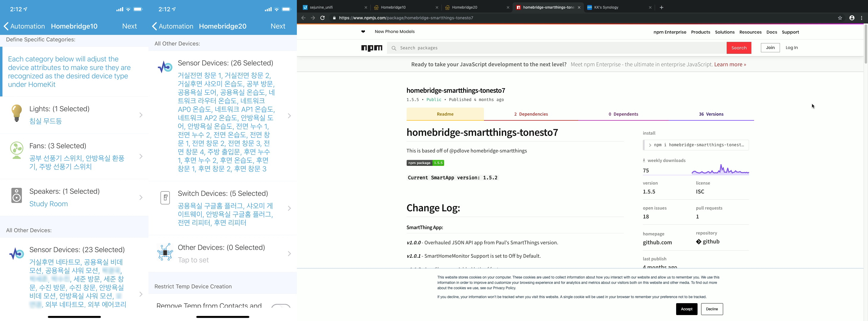This screenshot has width=868, height=321.
Task: Bookmark this page with star icon
Action: [x=840, y=18]
